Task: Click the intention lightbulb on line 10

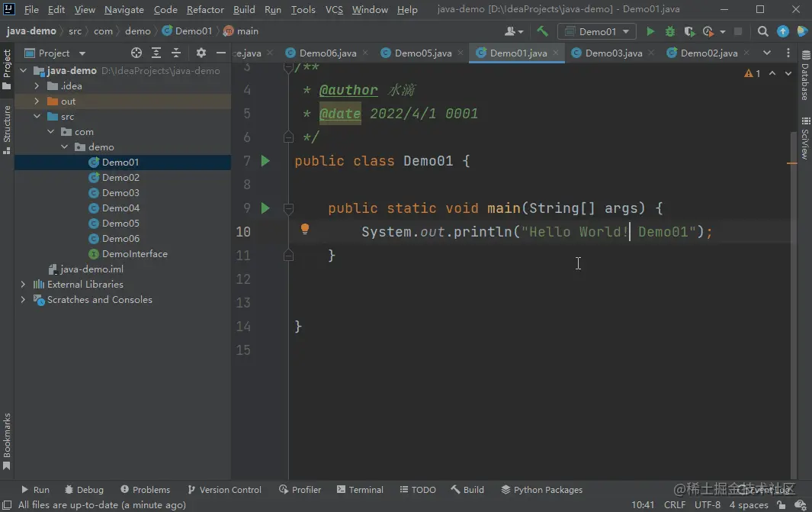Action: click(305, 229)
